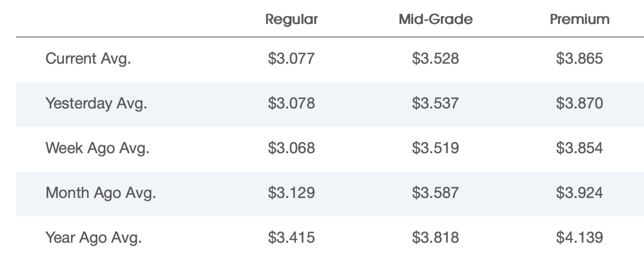Select the Current Avg. row label

88,59
